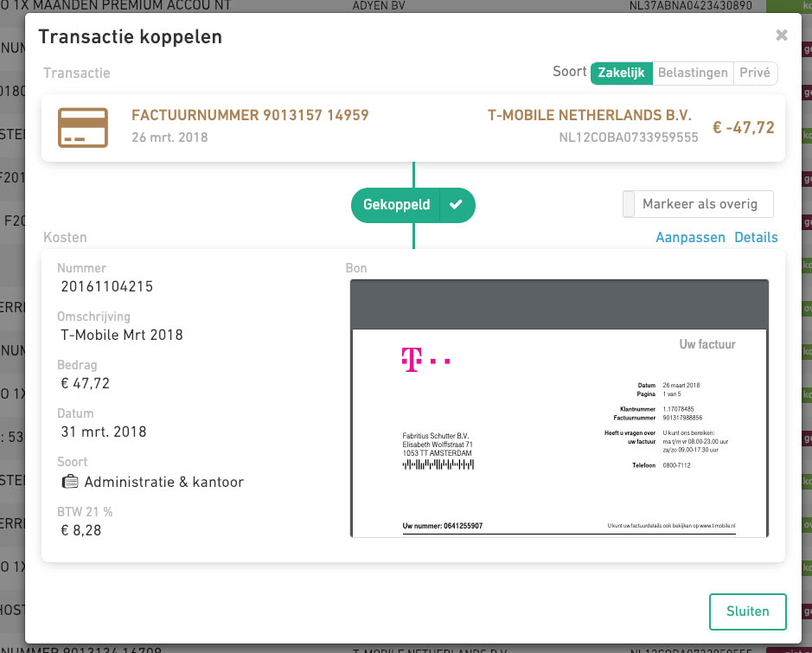
Task: Select the text FACTUURNUMMER 9013157 14959
Action: click(250, 115)
